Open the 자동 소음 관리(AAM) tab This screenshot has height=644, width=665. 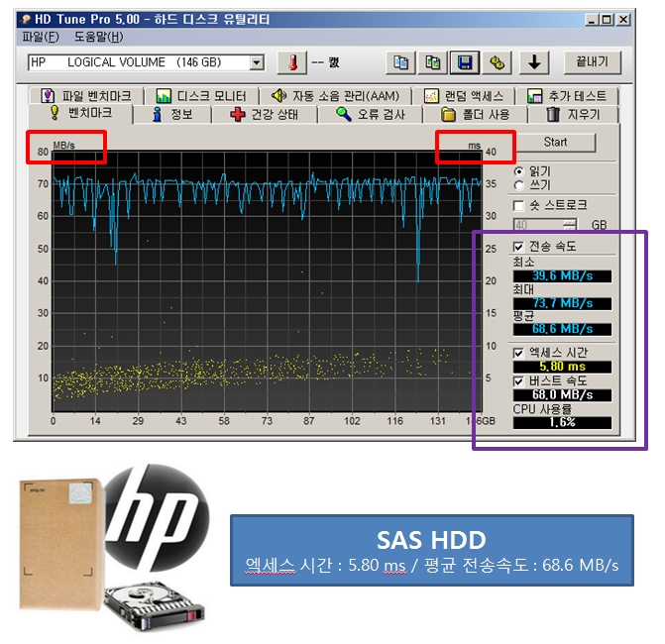click(x=335, y=96)
